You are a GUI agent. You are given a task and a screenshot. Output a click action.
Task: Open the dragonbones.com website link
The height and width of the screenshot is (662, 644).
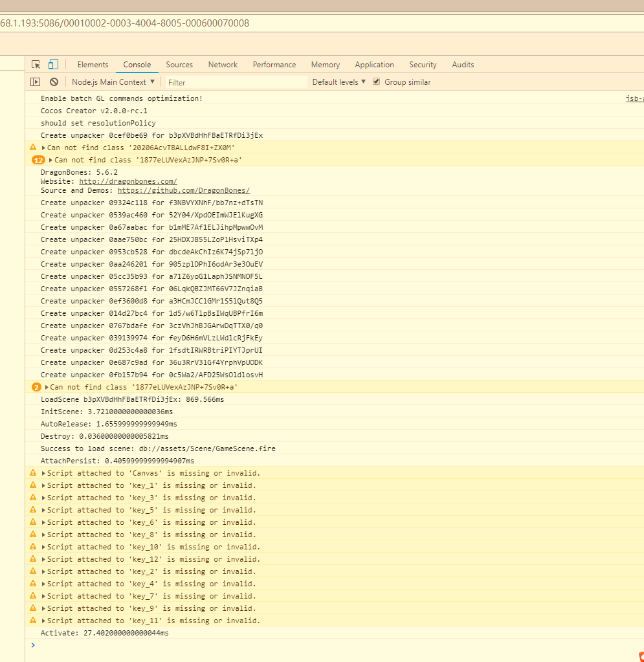[128, 181]
